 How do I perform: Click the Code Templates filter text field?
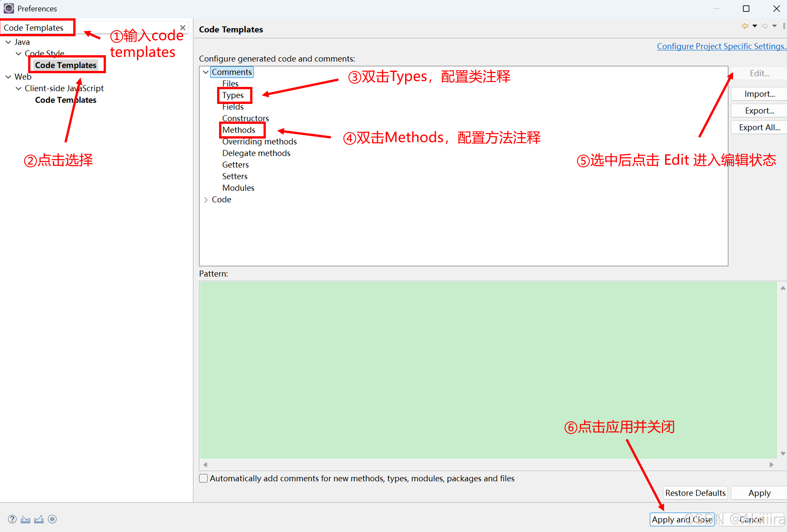pyautogui.click(x=34, y=28)
